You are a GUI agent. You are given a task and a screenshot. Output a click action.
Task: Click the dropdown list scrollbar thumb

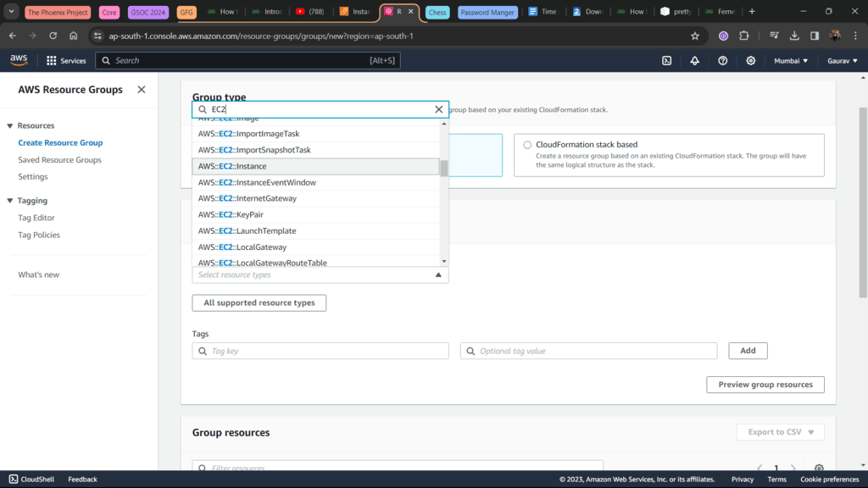tap(444, 169)
